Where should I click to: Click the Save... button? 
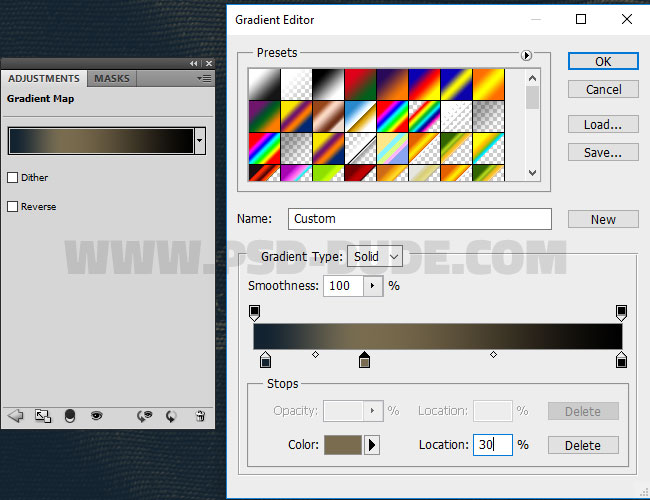(603, 152)
